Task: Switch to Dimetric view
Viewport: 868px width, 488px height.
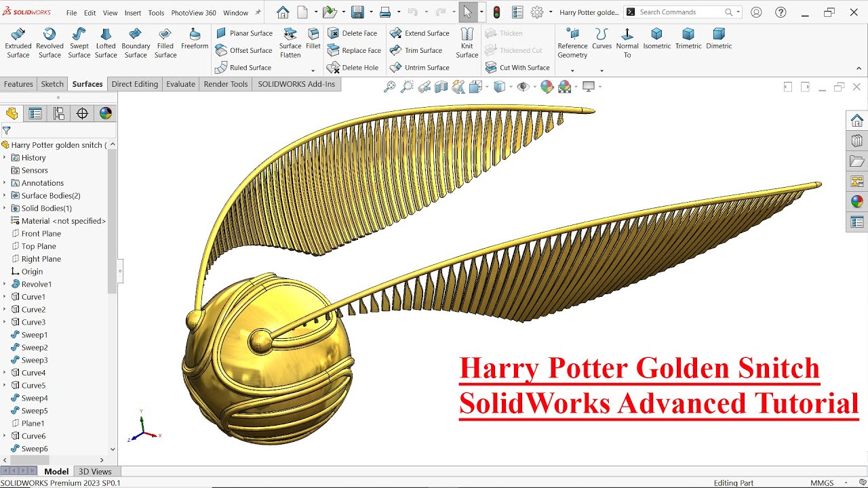Action: (x=719, y=39)
